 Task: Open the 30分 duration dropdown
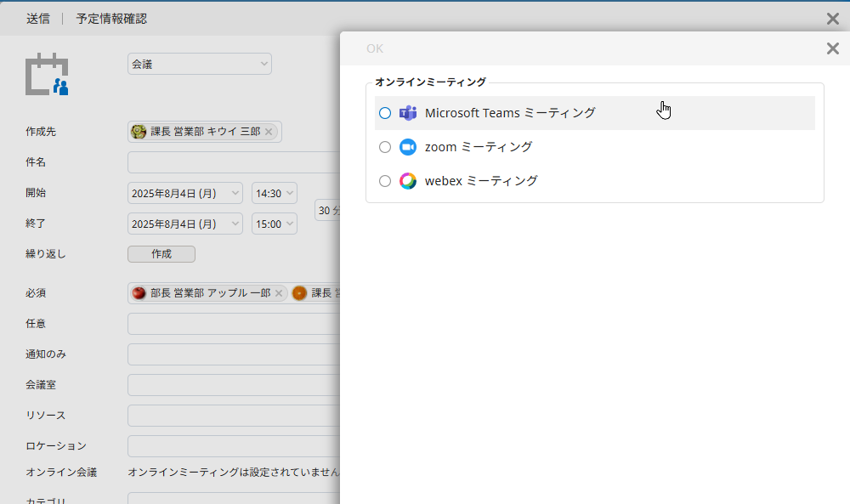tap(327, 210)
